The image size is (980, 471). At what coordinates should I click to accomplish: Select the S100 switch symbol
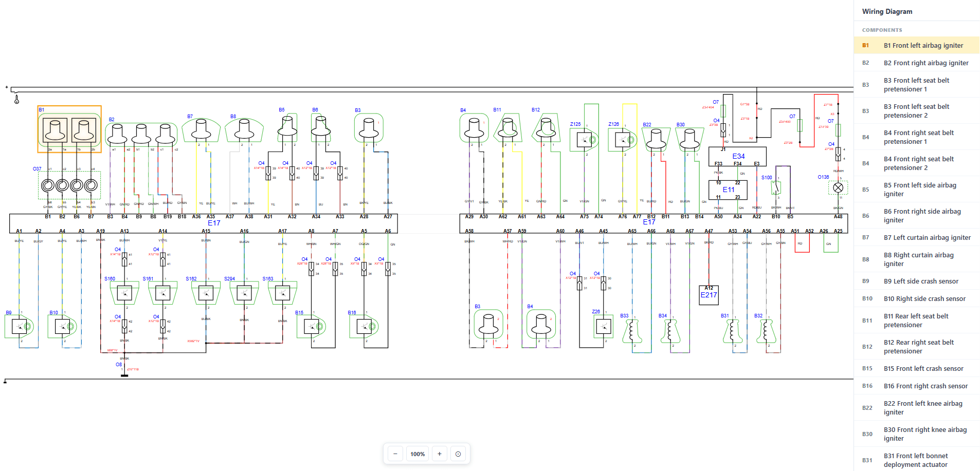point(776,187)
